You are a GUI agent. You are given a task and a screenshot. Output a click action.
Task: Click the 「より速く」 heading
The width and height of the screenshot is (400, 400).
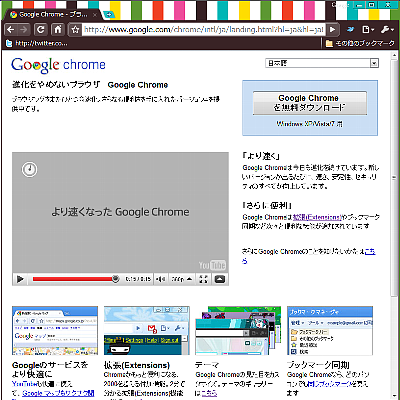261,156
